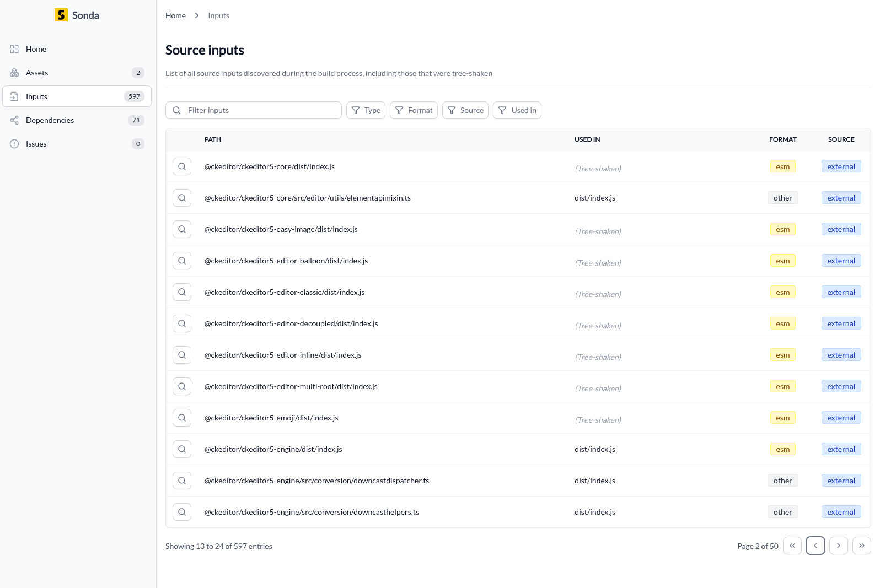
Task: Inspect ckeditor5-editor-balloon row magnifier icon
Action: point(182,261)
